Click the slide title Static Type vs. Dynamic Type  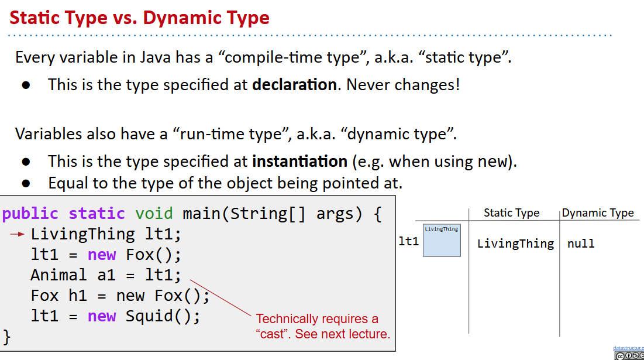(139, 18)
